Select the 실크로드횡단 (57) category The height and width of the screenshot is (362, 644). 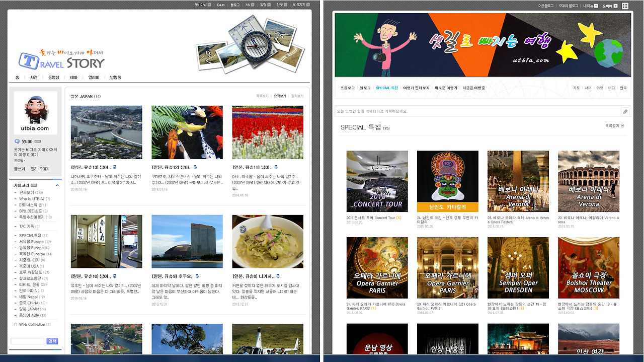click(34, 278)
